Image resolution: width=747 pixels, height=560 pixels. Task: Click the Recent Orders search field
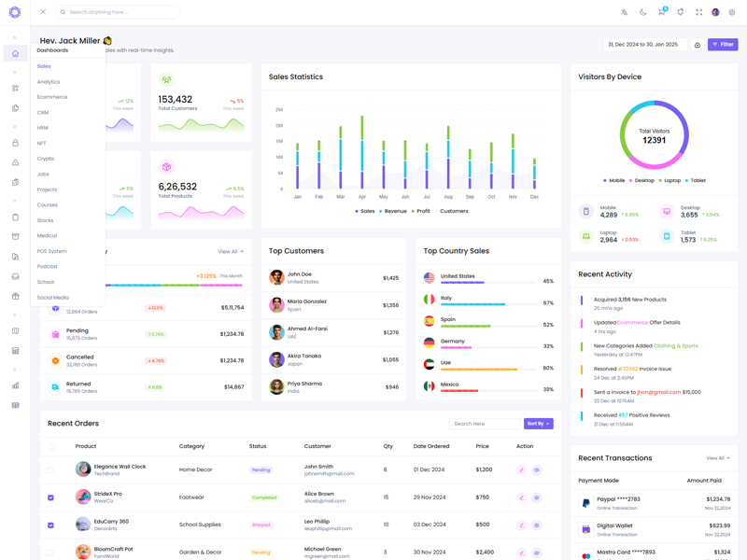pyautogui.click(x=484, y=424)
